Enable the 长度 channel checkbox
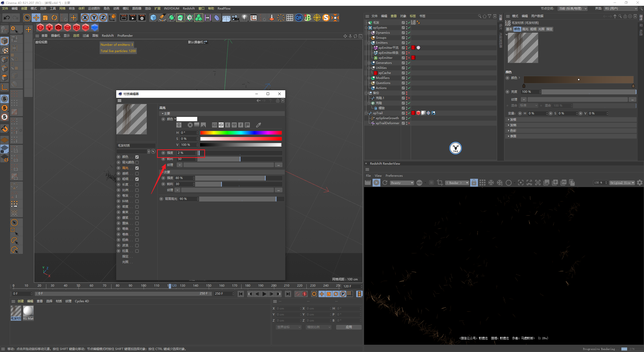The width and height of the screenshot is (644, 352). coord(137,185)
